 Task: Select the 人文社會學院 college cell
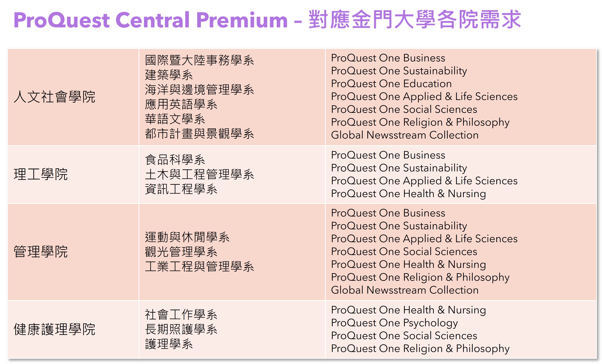pos(73,97)
